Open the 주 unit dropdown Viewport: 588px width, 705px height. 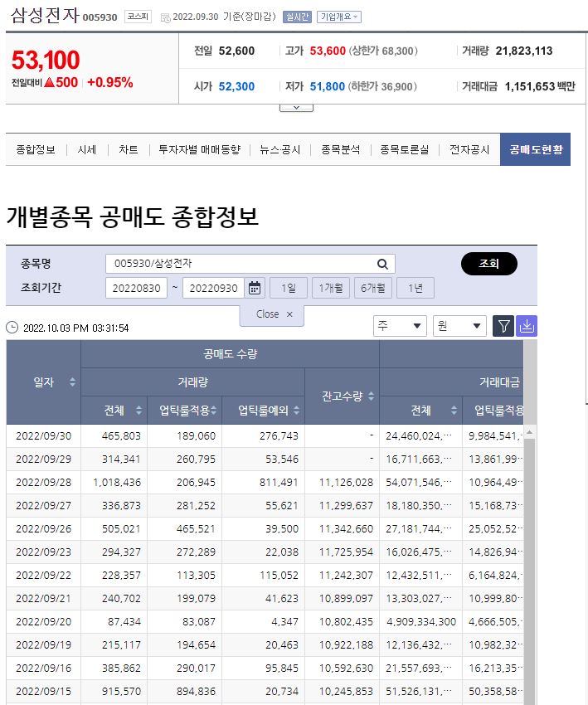coord(400,326)
